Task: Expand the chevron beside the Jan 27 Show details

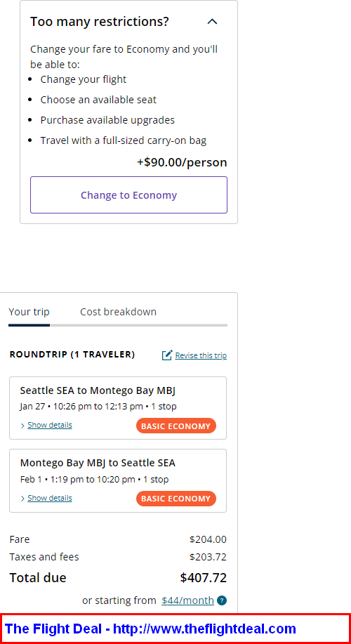Action: point(22,426)
